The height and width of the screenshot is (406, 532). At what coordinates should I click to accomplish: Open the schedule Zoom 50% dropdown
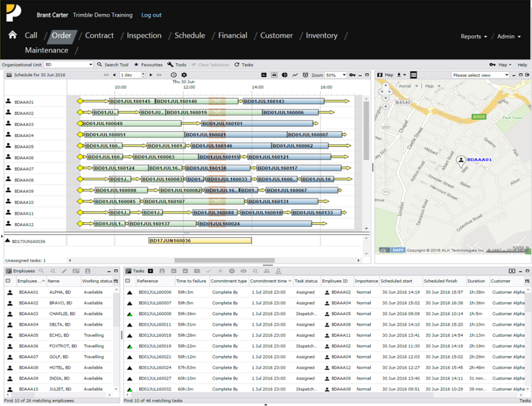[x=335, y=75]
